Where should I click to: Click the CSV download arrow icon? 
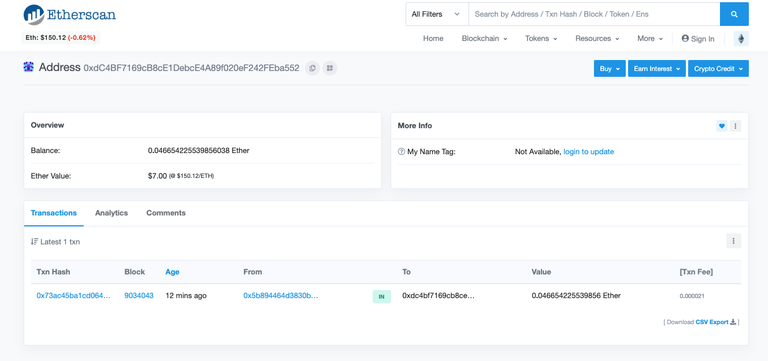point(733,322)
